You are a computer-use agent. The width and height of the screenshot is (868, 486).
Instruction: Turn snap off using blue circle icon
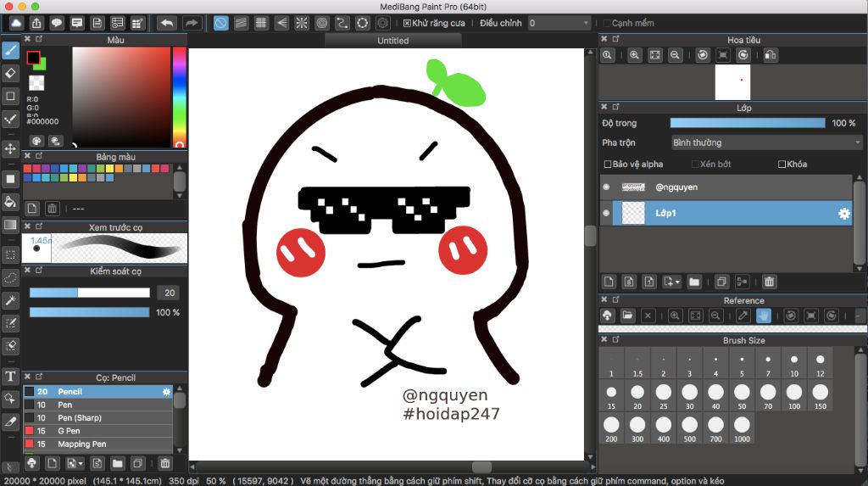point(221,23)
